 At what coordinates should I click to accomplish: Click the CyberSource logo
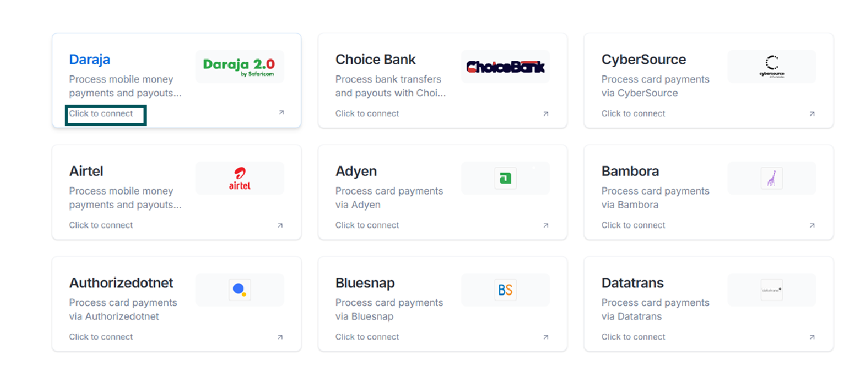tap(771, 67)
